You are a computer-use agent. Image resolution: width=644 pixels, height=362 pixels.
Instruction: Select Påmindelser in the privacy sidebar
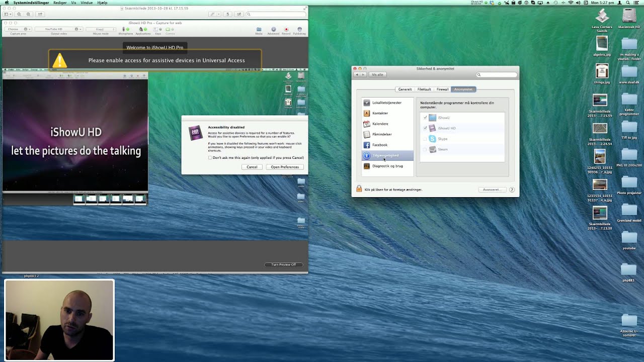(x=387, y=134)
